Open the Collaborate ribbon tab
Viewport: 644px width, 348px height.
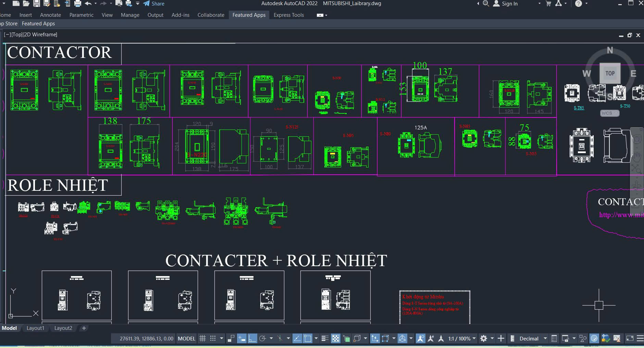click(x=211, y=15)
